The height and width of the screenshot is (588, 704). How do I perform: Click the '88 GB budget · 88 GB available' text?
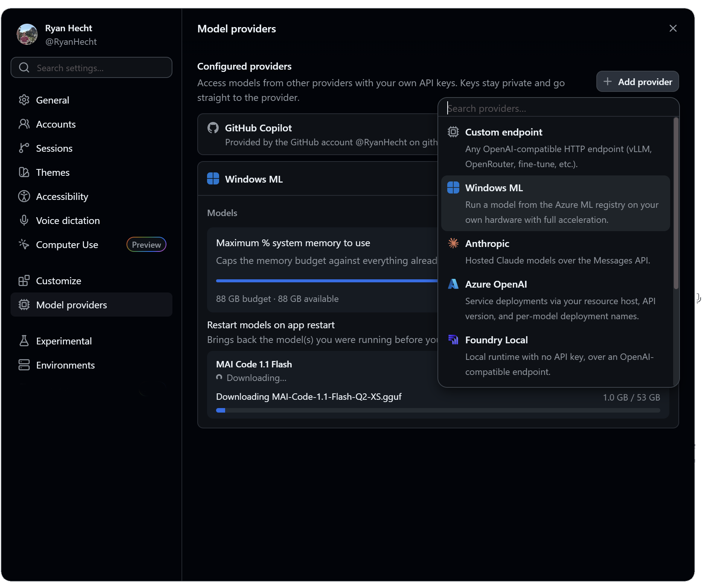point(277,299)
